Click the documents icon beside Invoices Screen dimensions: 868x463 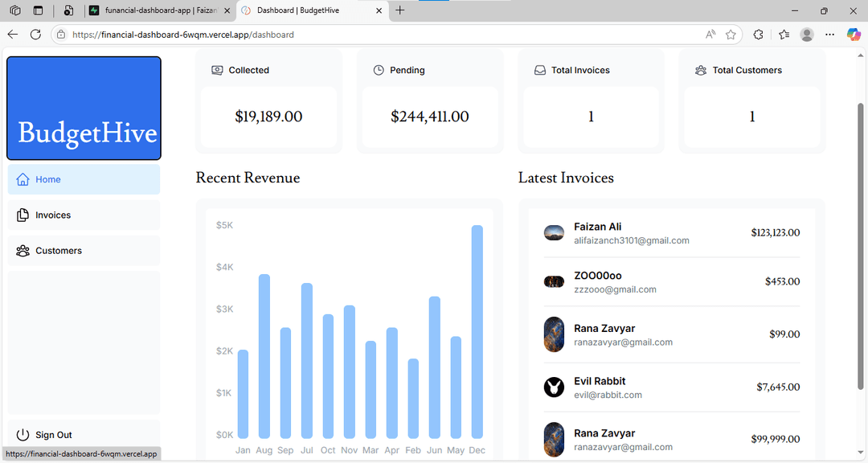tap(23, 215)
